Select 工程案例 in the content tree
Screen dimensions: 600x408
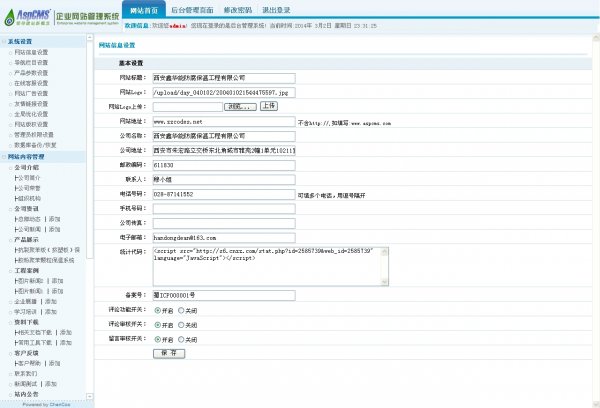[26, 271]
